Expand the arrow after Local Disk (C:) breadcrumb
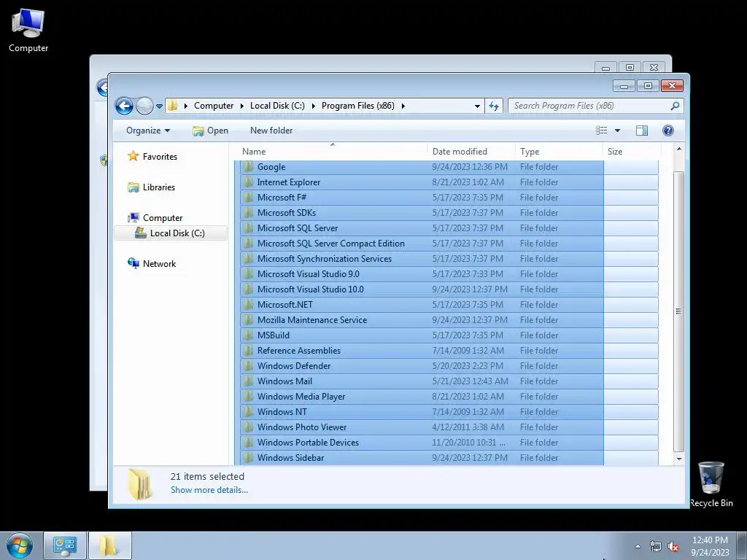This screenshot has height=560, width=747. (x=314, y=106)
